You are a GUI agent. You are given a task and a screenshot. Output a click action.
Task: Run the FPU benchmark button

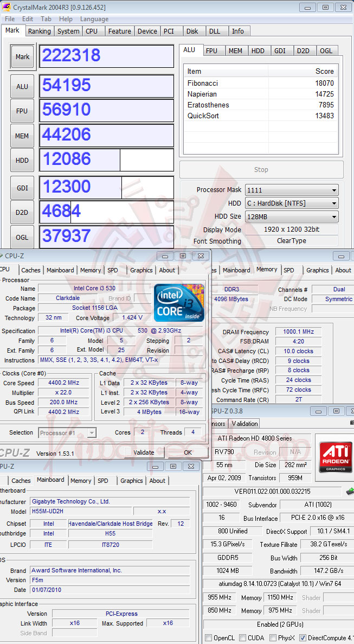click(22, 111)
